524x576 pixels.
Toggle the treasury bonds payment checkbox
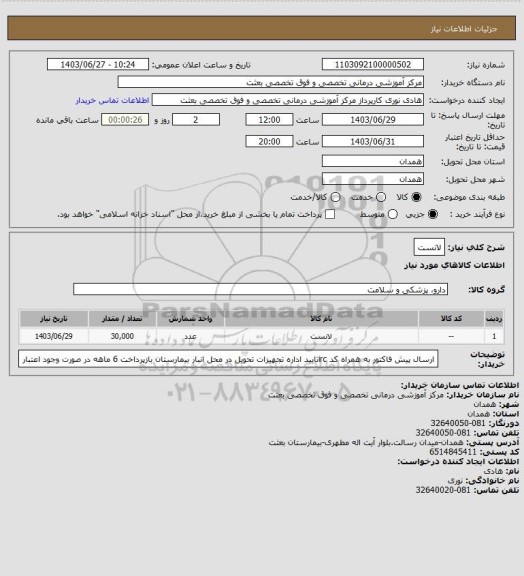click(330, 214)
